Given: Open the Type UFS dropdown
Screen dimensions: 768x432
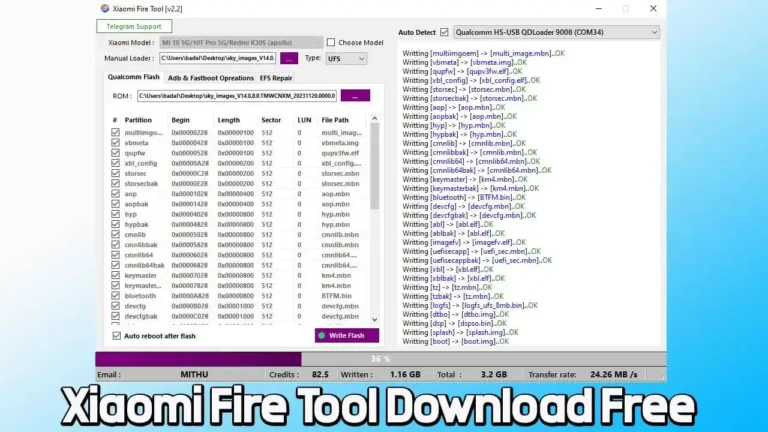Looking at the screenshot, I should (x=346, y=58).
